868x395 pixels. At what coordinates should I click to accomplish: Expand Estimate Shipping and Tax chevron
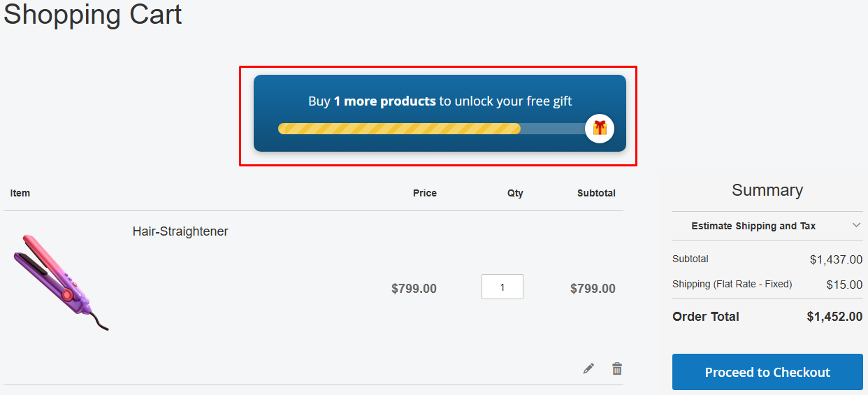point(856,225)
